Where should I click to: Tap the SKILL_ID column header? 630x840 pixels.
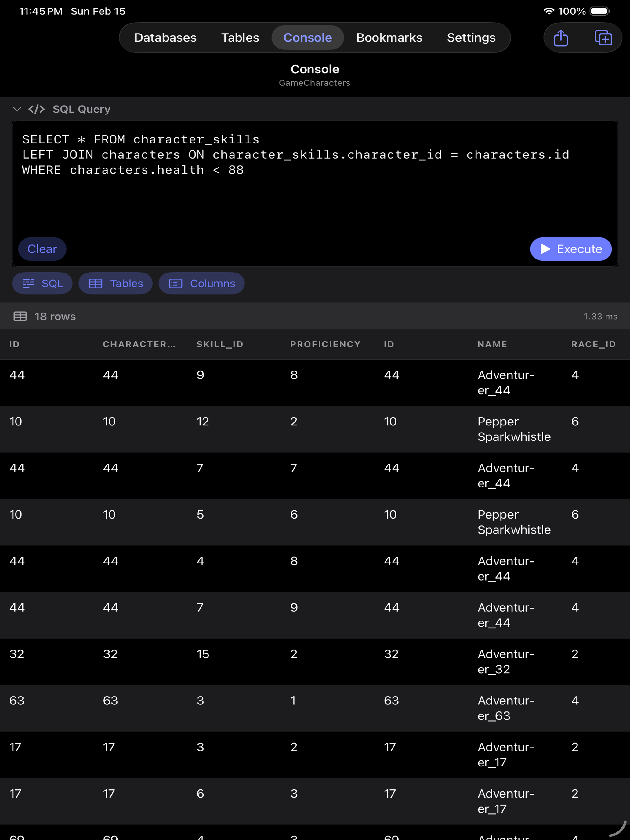(220, 344)
